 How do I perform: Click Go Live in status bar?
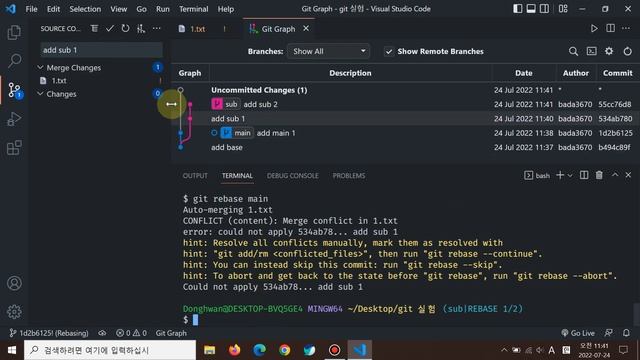[578, 333]
